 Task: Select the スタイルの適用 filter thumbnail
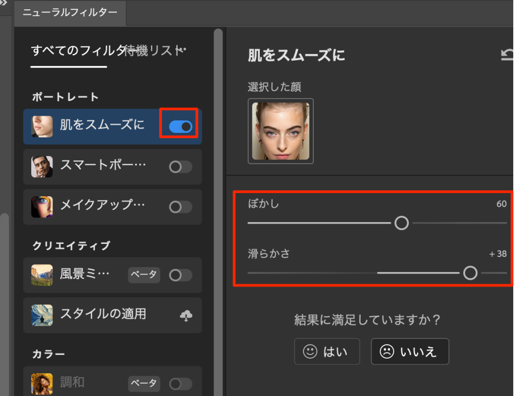42,315
